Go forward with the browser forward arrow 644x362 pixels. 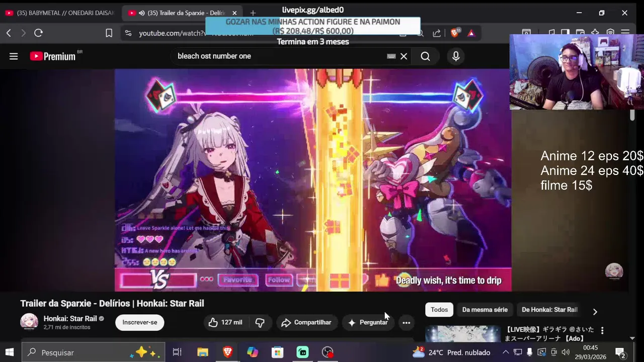tap(23, 33)
